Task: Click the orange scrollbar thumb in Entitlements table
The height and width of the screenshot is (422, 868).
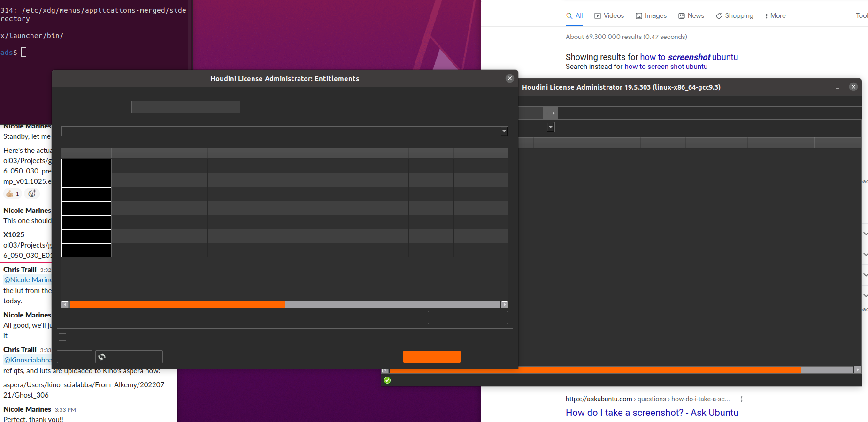Action: click(177, 305)
